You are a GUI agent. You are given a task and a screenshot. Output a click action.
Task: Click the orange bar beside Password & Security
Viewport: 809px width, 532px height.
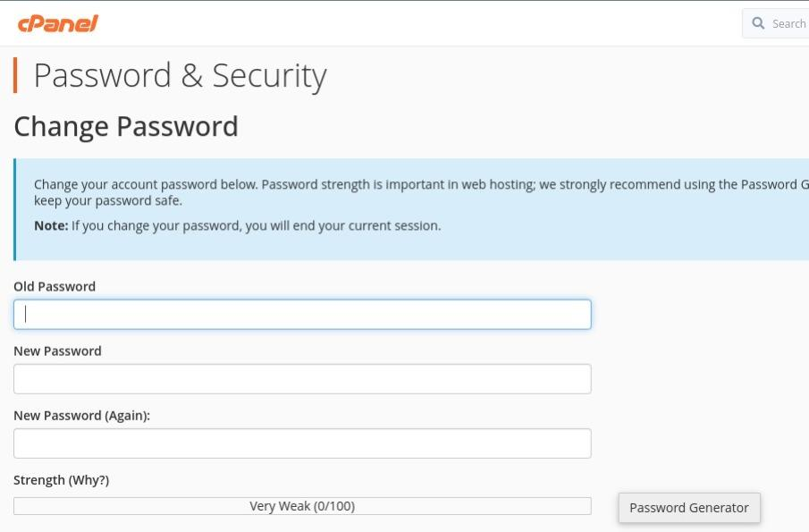tap(15, 75)
